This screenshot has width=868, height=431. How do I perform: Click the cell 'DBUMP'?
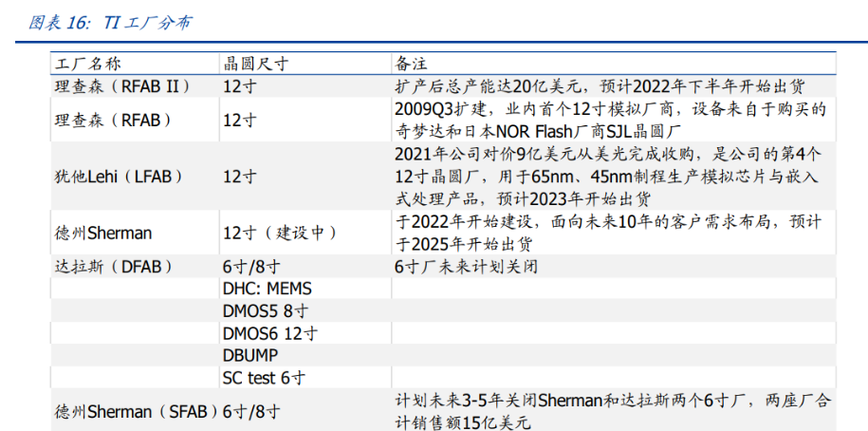250,356
